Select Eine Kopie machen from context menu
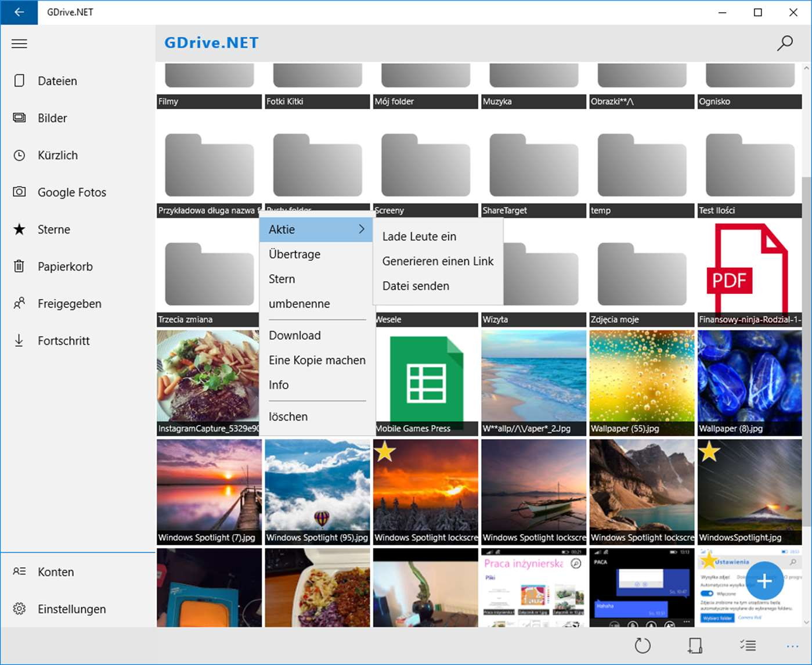 point(317,360)
